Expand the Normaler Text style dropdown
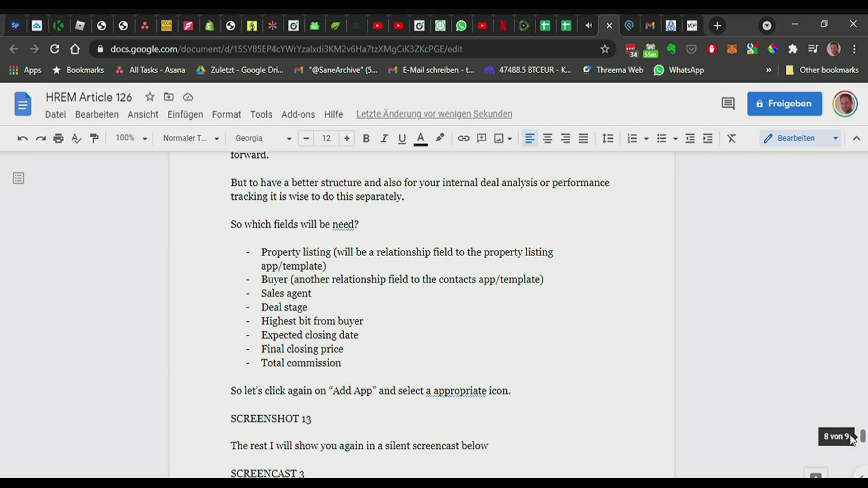Screen dimensions: 868x488 click(191, 138)
